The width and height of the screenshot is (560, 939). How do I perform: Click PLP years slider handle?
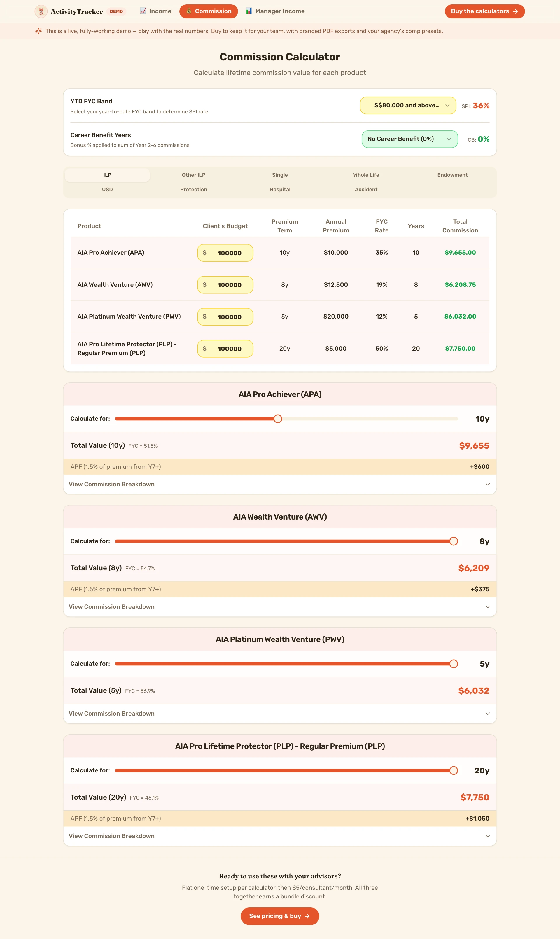point(454,770)
